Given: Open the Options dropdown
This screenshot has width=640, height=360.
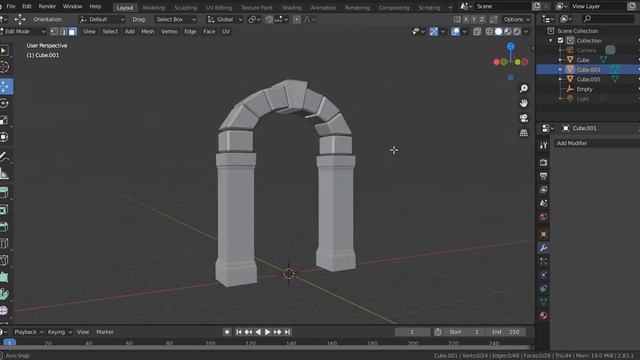Looking at the screenshot, I should coord(516,19).
